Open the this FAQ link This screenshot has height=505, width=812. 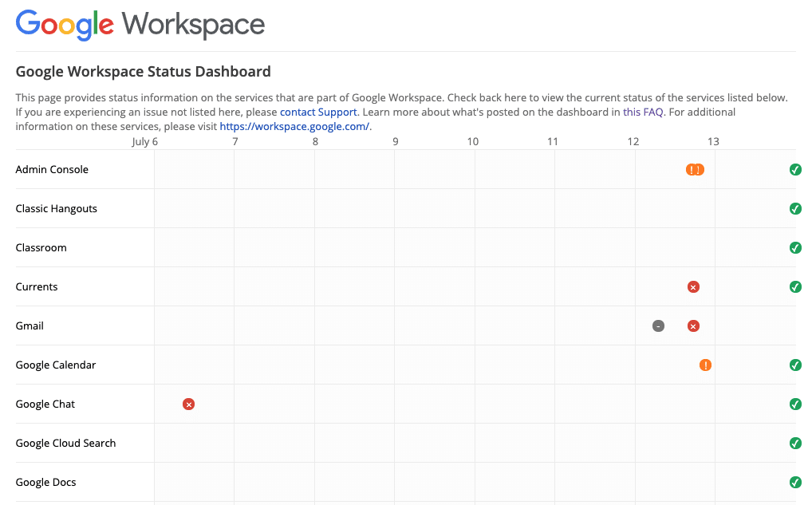(643, 112)
